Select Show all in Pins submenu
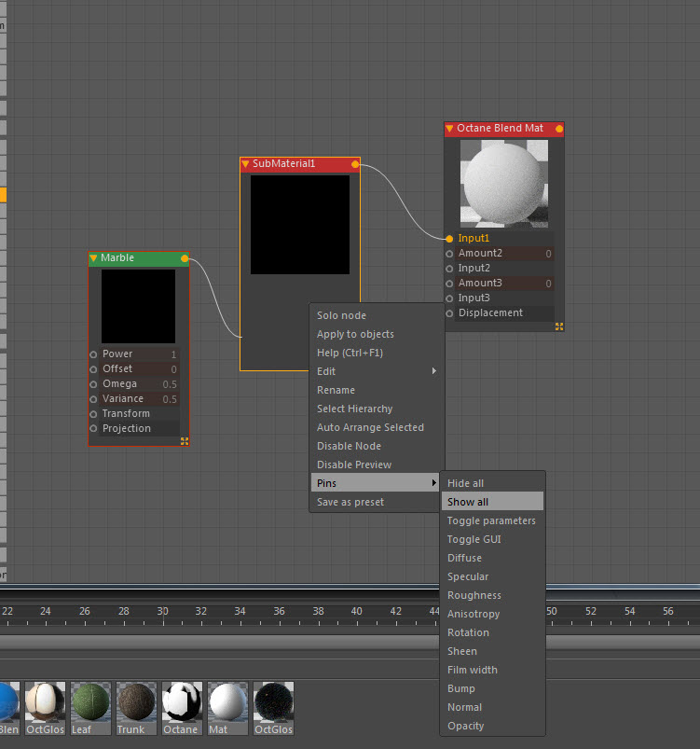This screenshot has width=700, height=749. (492, 502)
